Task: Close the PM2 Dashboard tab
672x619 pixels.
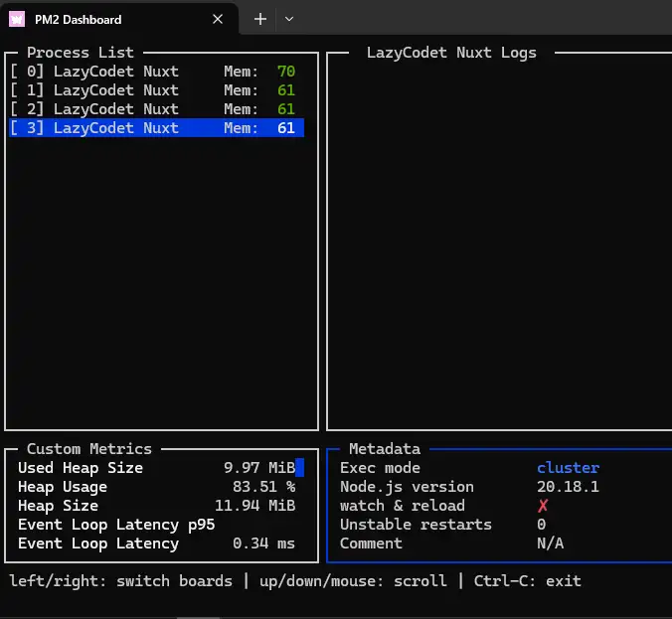Action: point(218,19)
